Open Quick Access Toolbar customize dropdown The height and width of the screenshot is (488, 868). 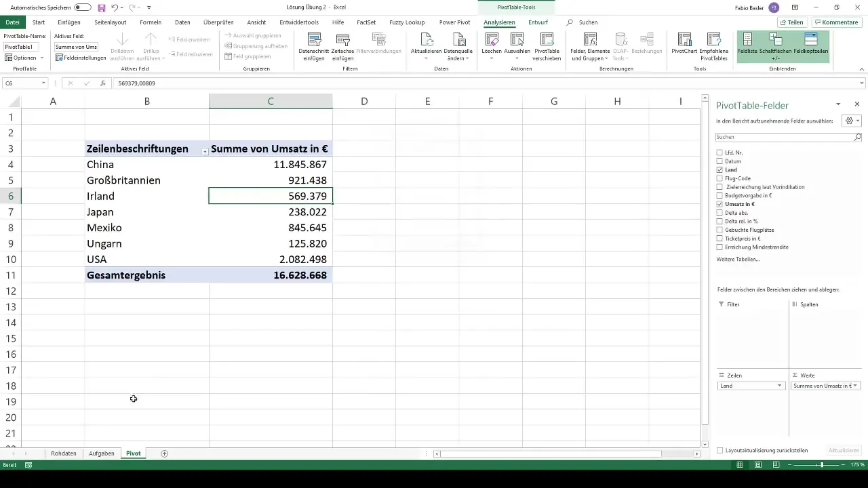point(149,7)
